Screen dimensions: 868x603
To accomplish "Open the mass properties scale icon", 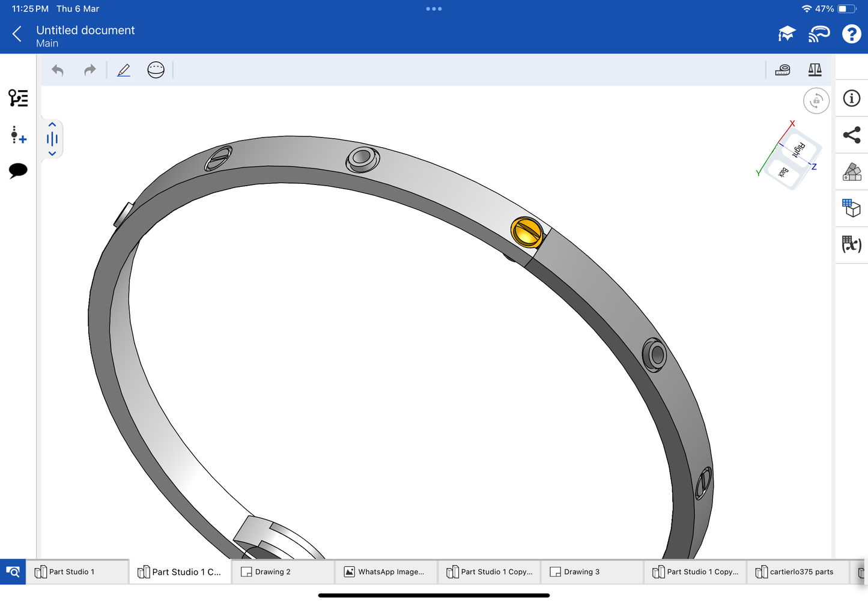I will point(815,70).
